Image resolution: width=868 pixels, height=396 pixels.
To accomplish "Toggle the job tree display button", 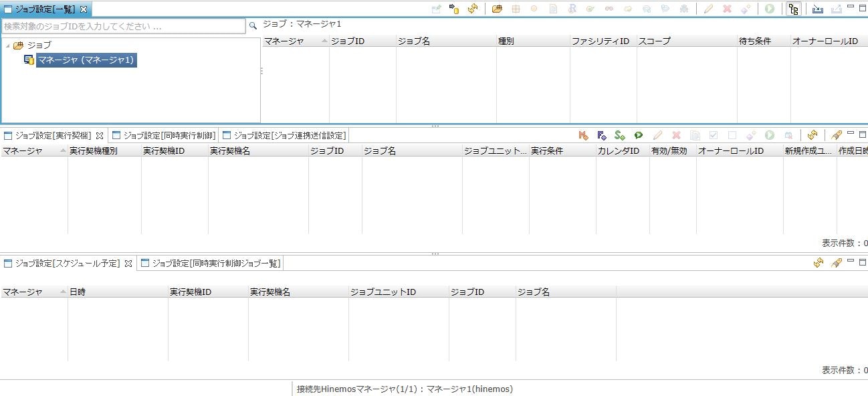I will 794,9.
